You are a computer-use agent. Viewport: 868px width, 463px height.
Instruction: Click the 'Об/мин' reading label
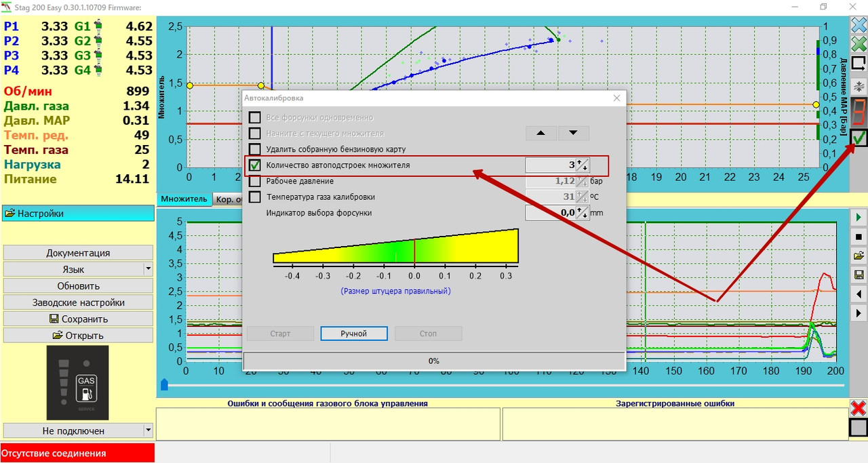(28, 92)
